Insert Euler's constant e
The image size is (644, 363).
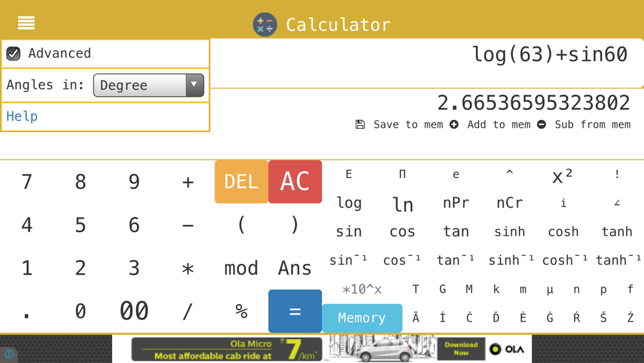(x=456, y=174)
